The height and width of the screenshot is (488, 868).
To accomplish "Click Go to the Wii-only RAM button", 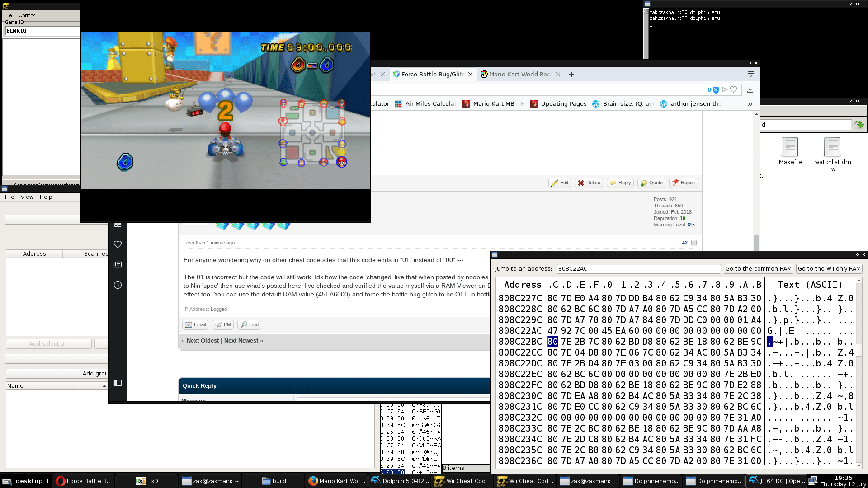I will tap(829, 269).
